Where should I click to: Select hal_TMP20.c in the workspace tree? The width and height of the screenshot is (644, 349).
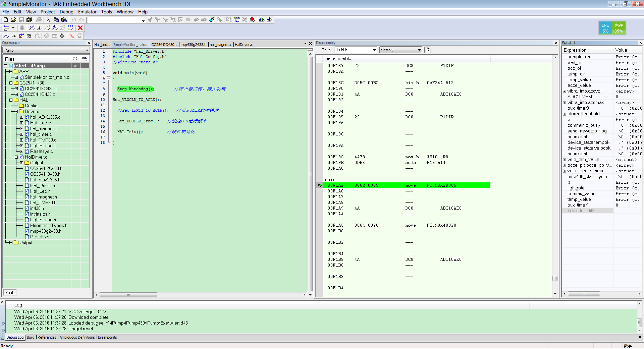click(x=43, y=140)
